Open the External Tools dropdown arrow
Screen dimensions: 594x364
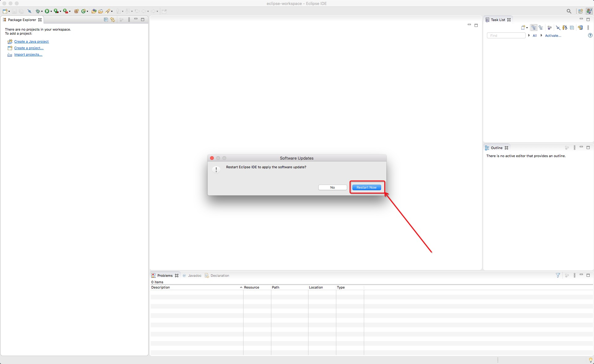coord(70,11)
